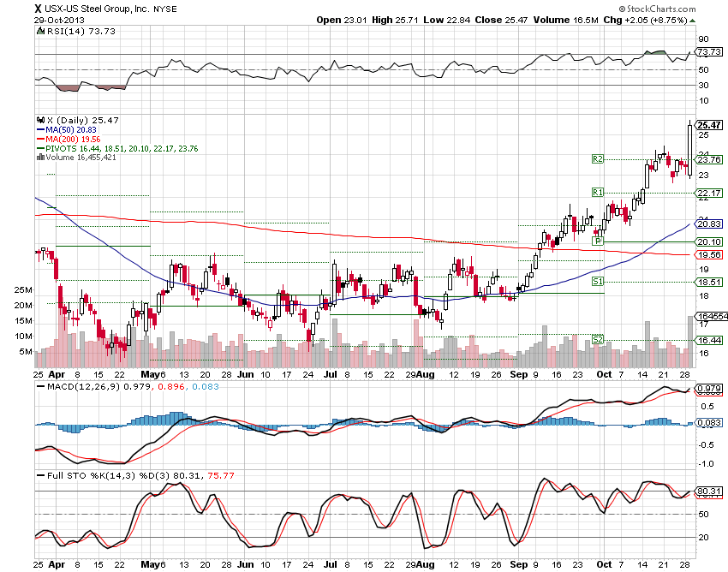Click the blue 20.83 moving average tag
Image resolution: width=728 pixels, height=572 pixels.
[709, 224]
